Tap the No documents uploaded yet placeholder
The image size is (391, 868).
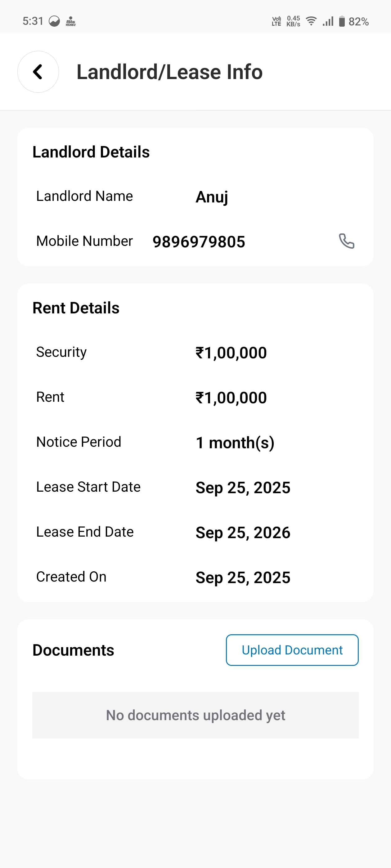(195, 715)
